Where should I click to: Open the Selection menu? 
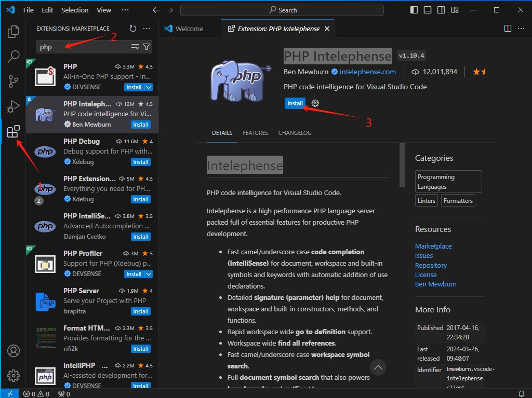75,10
